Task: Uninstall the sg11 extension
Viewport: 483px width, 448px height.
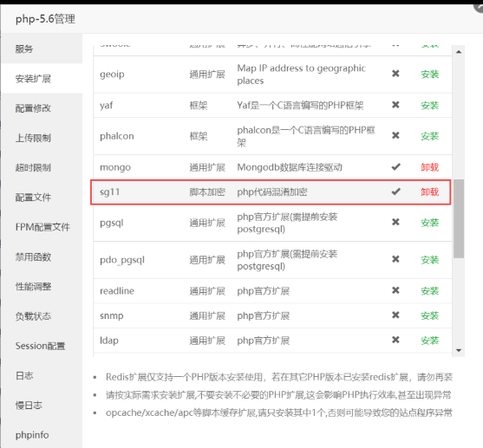Action: pyautogui.click(x=430, y=192)
